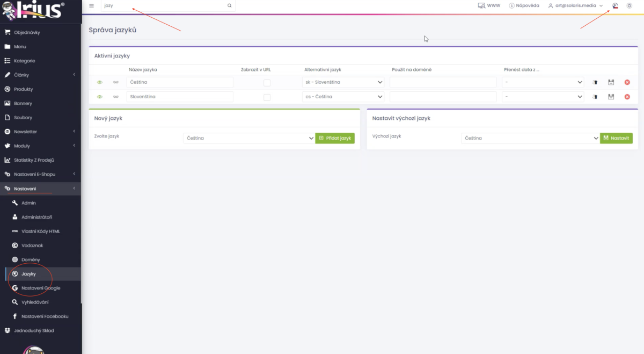Edit the Slovenština language name field
644x354 pixels.
tap(180, 97)
